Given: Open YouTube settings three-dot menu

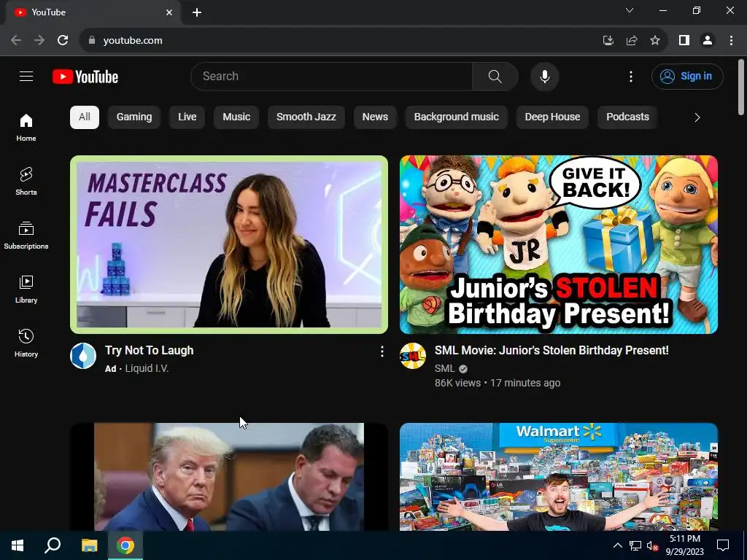Looking at the screenshot, I should pyautogui.click(x=631, y=76).
